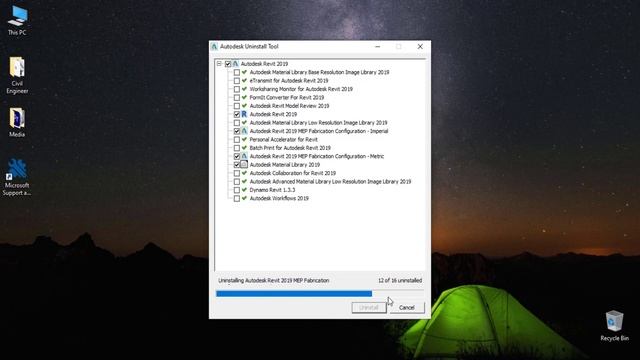The height and width of the screenshot is (360, 640).
Task: Click green checkmark beside Personal Accelerator for Revit
Action: (244, 139)
